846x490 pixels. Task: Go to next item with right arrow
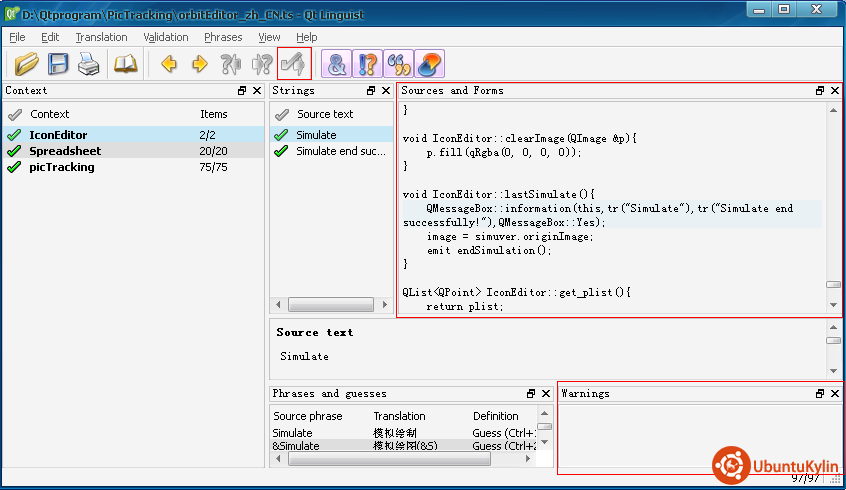click(x=200, y=64)
